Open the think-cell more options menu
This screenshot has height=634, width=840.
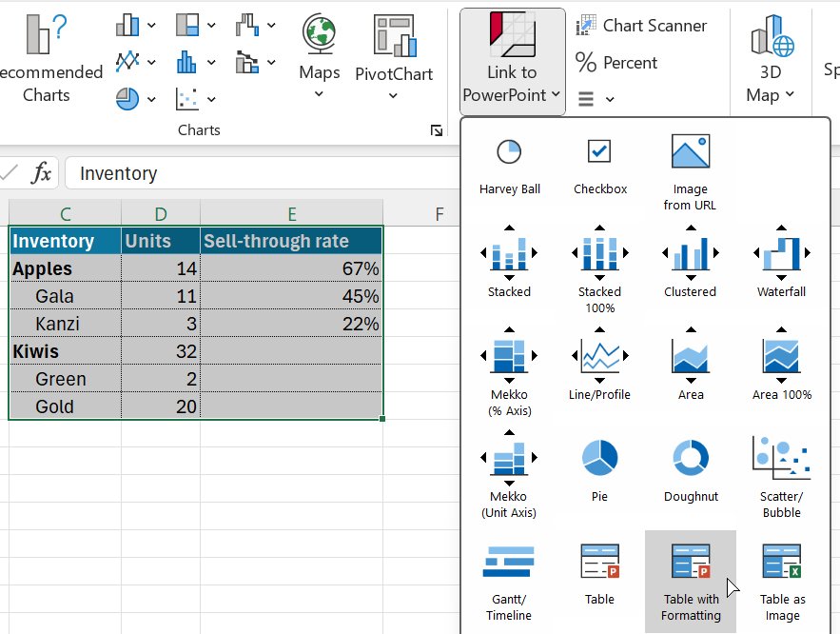coord(596,99)
